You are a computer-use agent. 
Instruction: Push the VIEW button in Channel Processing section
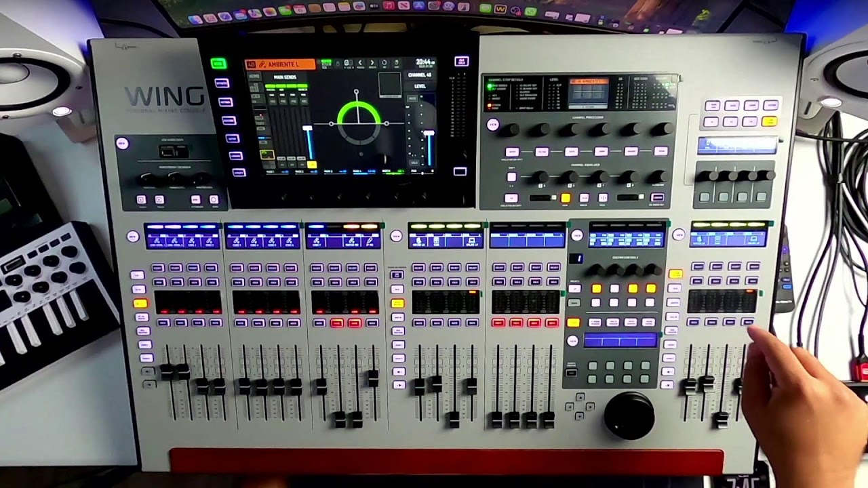[493, 125]
